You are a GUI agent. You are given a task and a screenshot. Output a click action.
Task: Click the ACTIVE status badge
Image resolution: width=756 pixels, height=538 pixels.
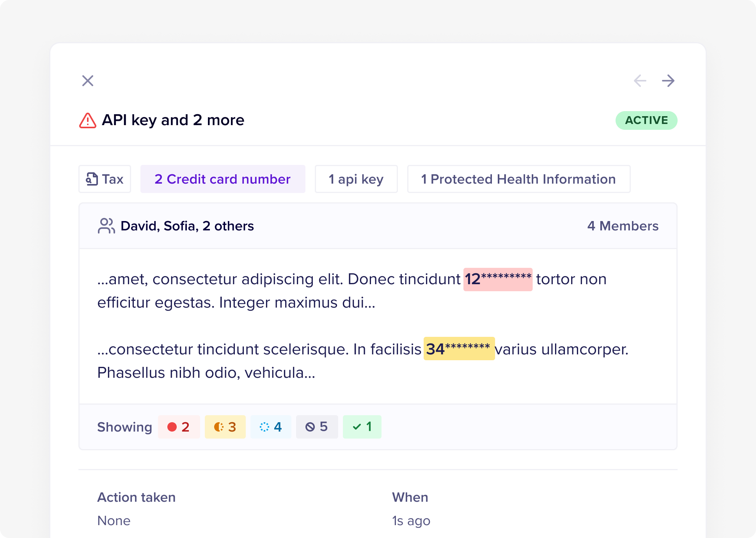click(646, 120)
